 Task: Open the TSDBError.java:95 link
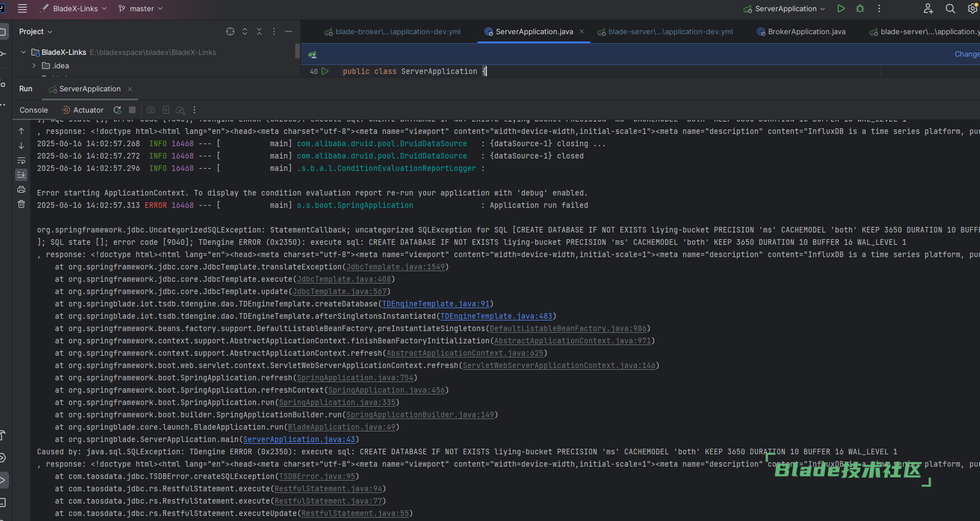point(317,476)
